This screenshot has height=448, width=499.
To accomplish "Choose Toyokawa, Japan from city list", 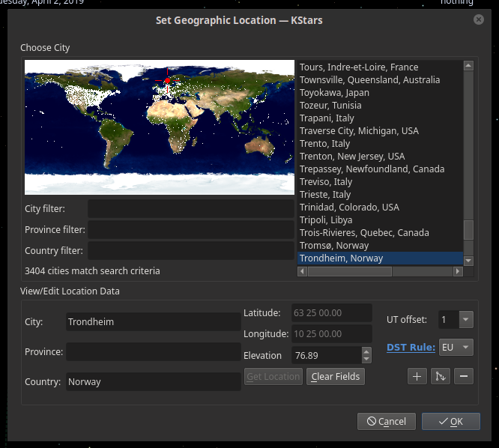I will (x=334, y=93).
